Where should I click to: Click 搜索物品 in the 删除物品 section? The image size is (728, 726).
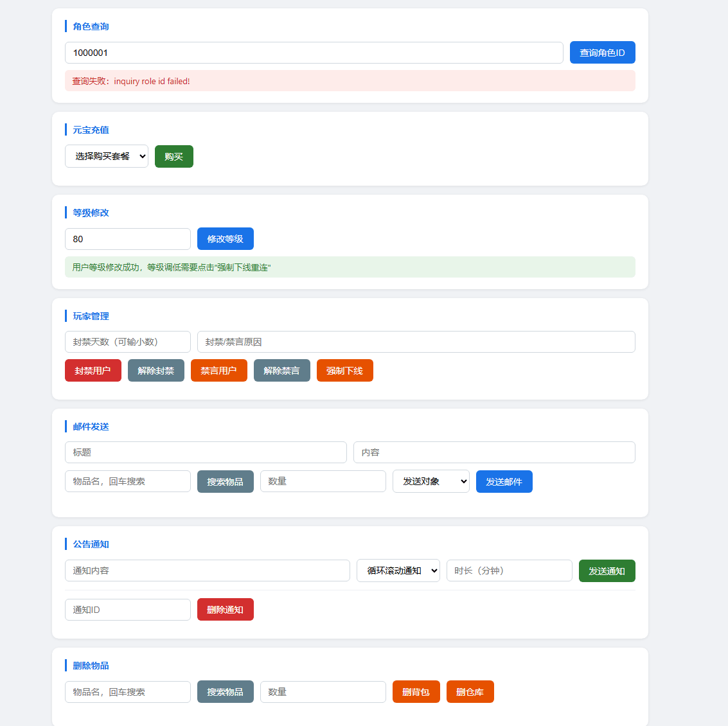click(225, 692)
